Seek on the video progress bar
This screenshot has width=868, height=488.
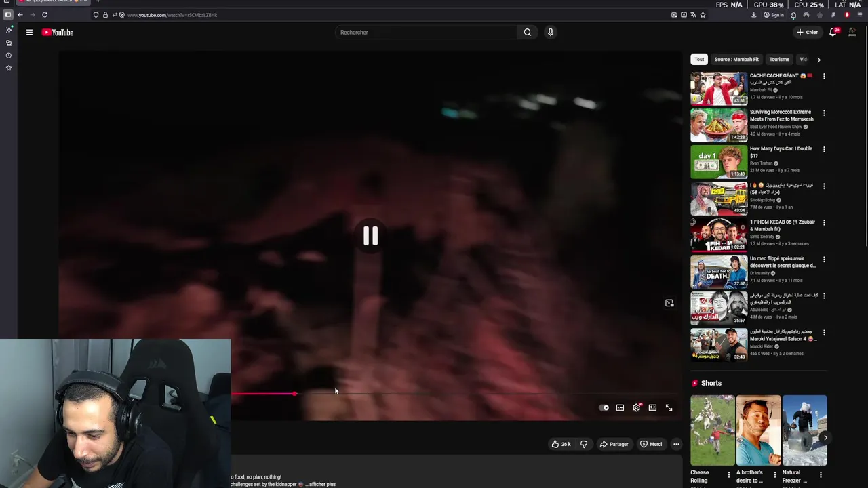point(454,393)
